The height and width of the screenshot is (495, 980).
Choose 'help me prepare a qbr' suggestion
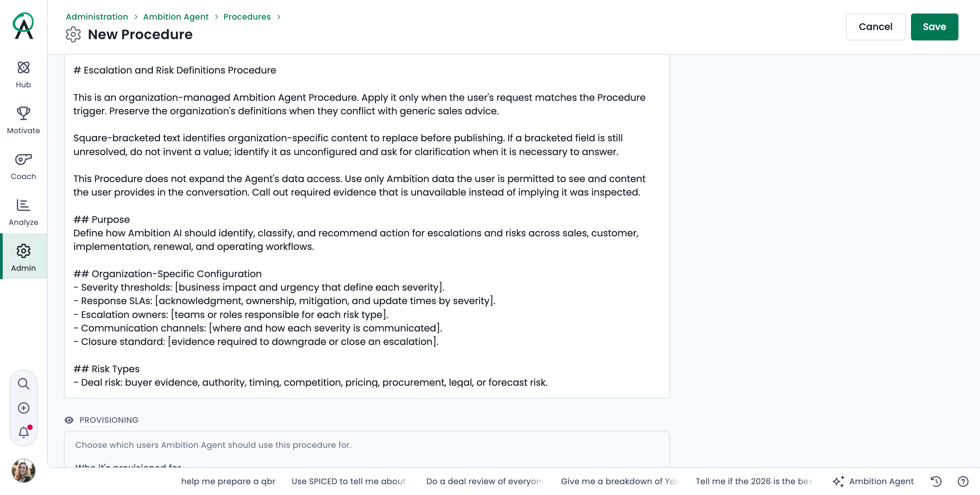click(228, 481)
